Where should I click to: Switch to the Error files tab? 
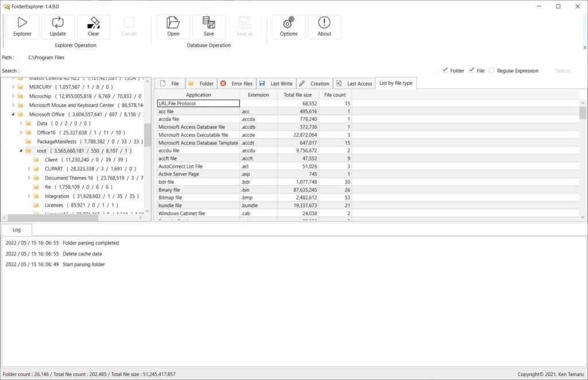pos(236,84)
